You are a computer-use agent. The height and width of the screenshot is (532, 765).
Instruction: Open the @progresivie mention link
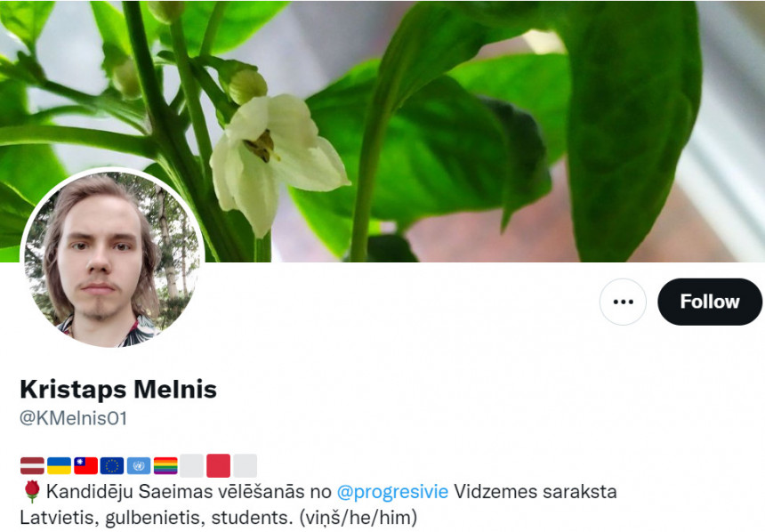(x=393, y=491)
